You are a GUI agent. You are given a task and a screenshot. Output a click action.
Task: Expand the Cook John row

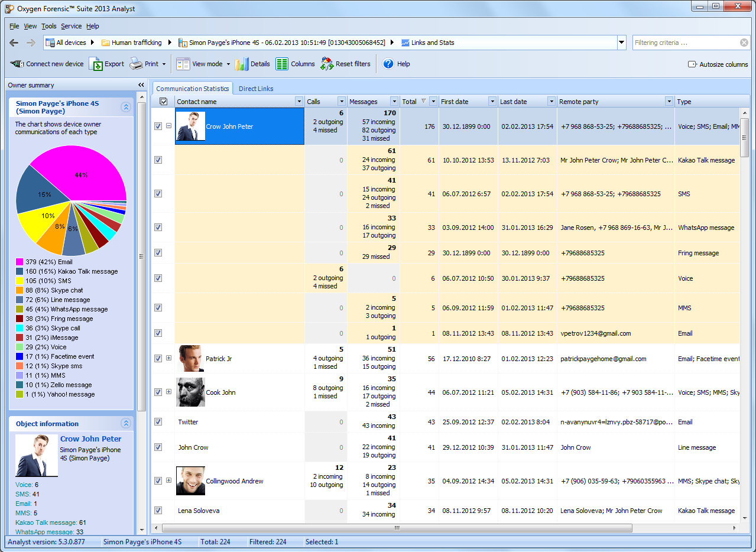168,392
